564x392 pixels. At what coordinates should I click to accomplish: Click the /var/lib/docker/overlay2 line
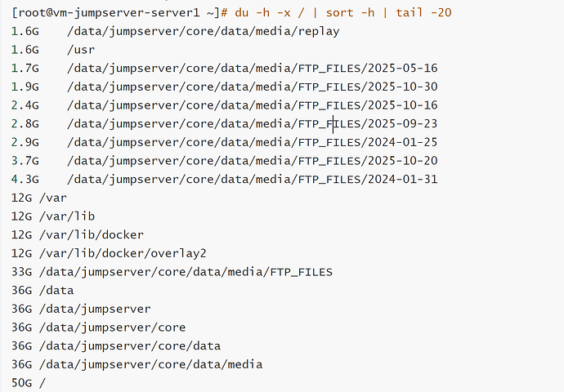119,253
